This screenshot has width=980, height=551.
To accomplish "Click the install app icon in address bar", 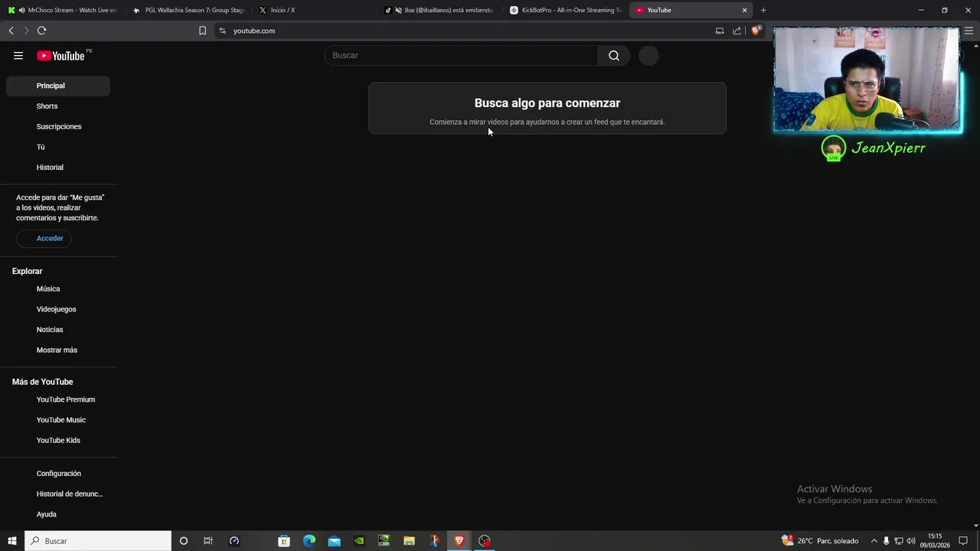I will click(x=720, y=31).
